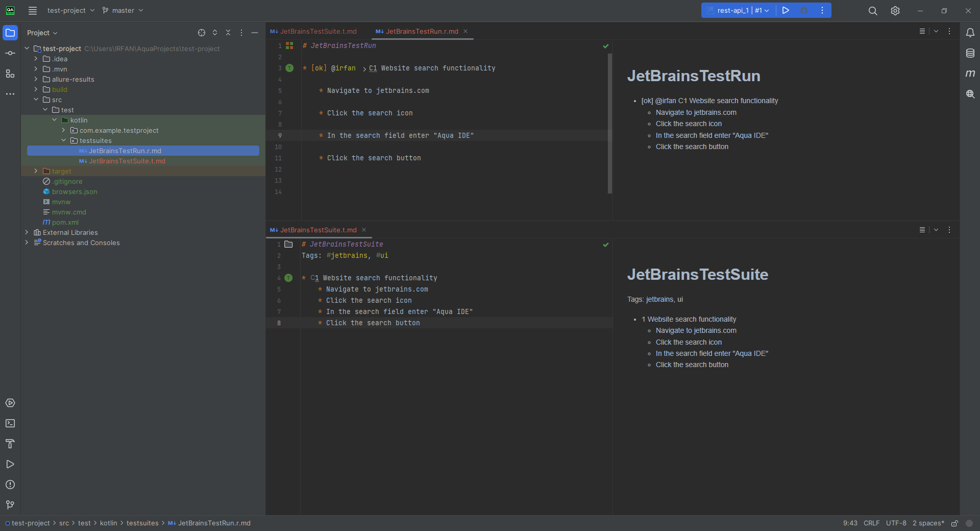Open the Commit tool window
The image size is (980, 531).
10,53
